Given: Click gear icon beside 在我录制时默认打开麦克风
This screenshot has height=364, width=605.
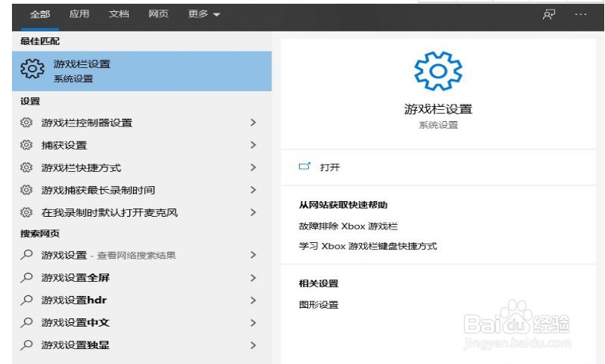Looking at the screenshot, I should (26, 212).
